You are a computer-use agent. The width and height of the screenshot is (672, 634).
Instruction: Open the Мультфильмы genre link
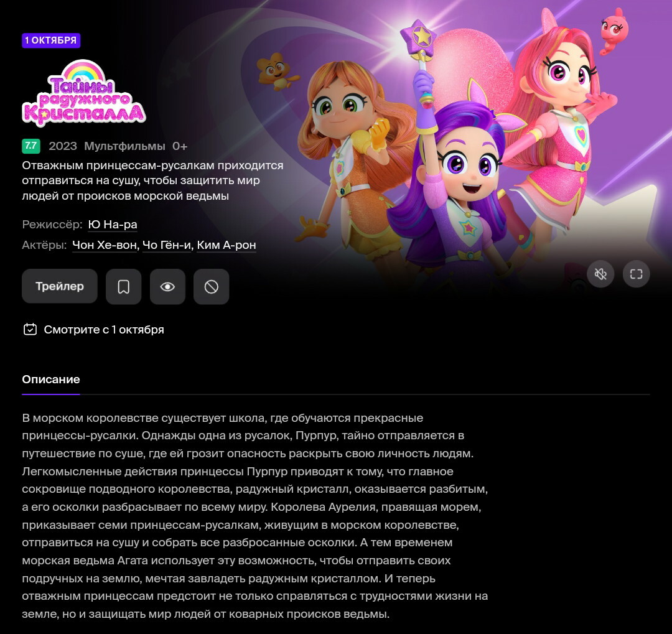[x=124, y=146]
